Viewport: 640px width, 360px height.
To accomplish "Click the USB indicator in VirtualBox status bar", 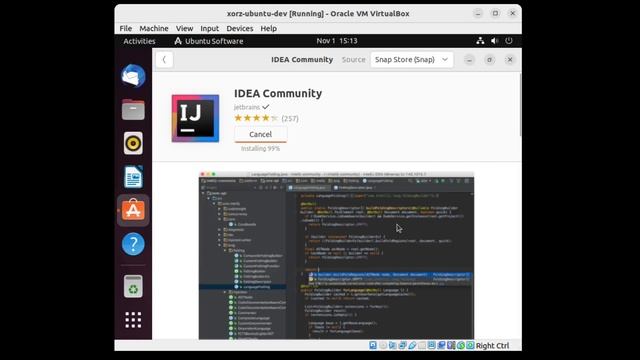I will [412, 345].
